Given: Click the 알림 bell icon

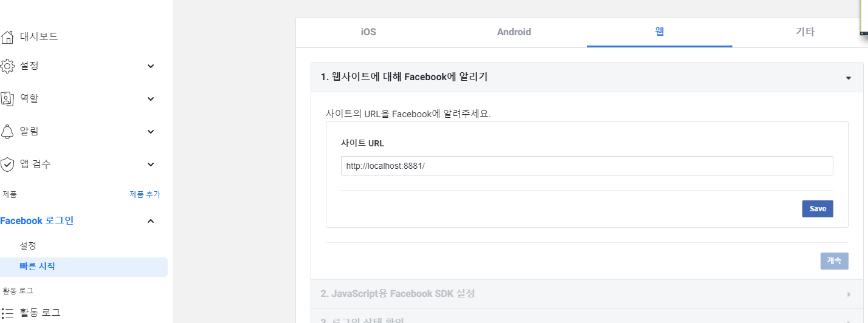Looking at the screenshot, I should (7, 131).
